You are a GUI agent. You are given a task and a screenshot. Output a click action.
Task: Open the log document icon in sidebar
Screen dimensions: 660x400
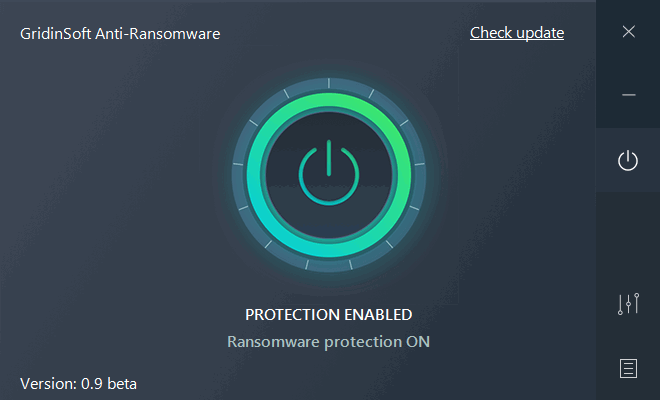point(628,368)
